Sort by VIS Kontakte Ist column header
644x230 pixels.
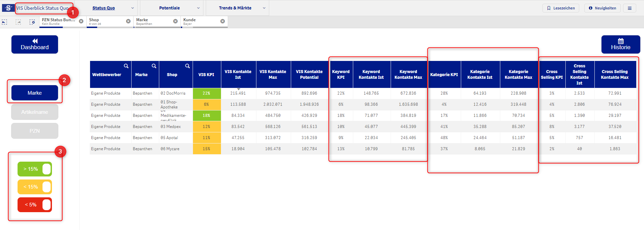(238, 74)
